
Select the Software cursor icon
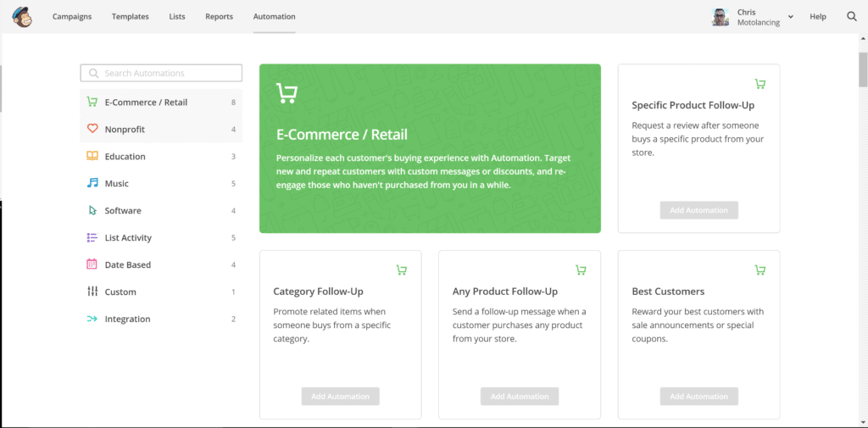tap(92, 210)
